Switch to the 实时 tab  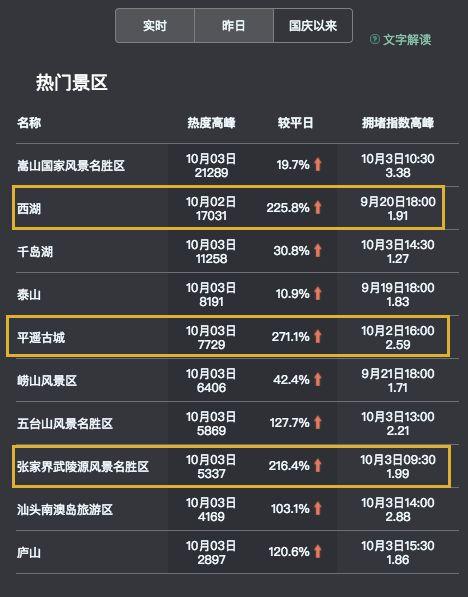[x=155, y=26]
